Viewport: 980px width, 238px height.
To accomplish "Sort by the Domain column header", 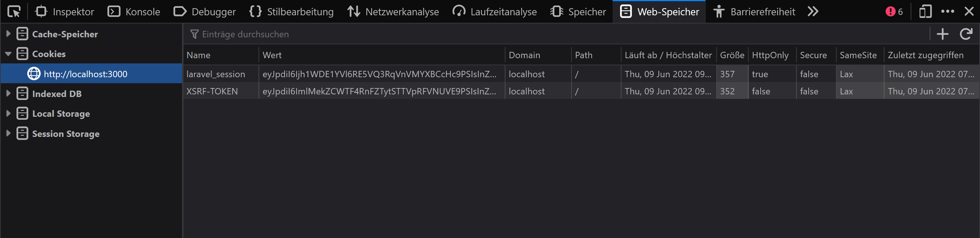I will 538,55.
